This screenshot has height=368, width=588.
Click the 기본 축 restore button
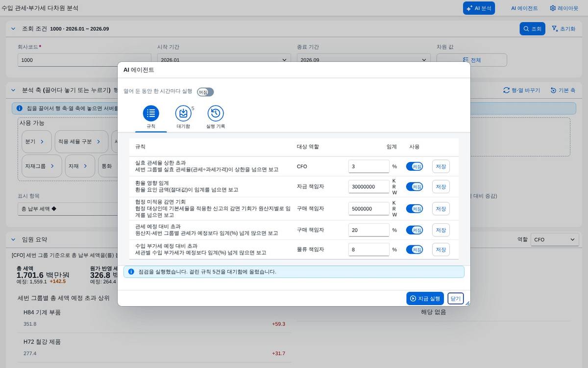(563, 90)
